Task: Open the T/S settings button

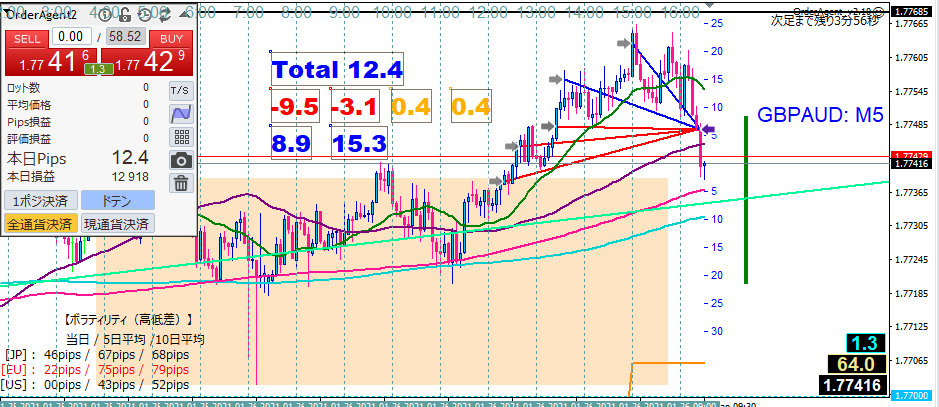Action: (180, 91)
